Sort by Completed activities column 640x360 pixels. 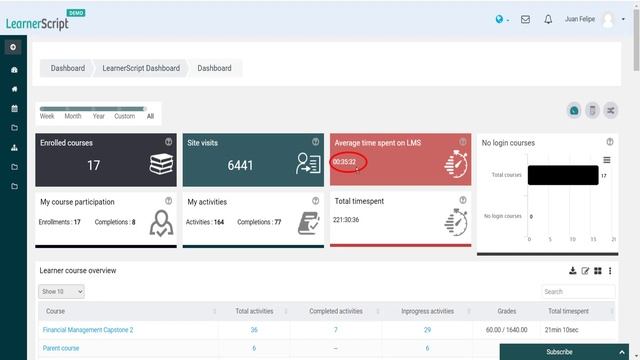tap(336, 311)
